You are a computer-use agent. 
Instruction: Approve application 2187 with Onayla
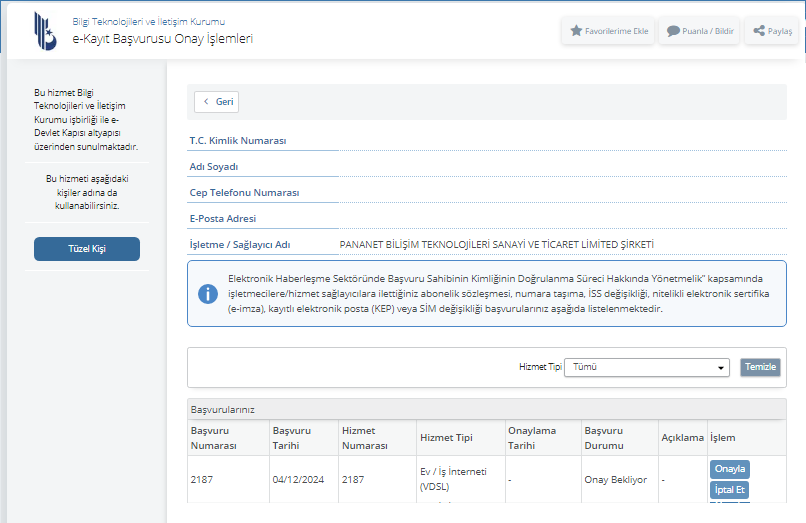[729, 469]
